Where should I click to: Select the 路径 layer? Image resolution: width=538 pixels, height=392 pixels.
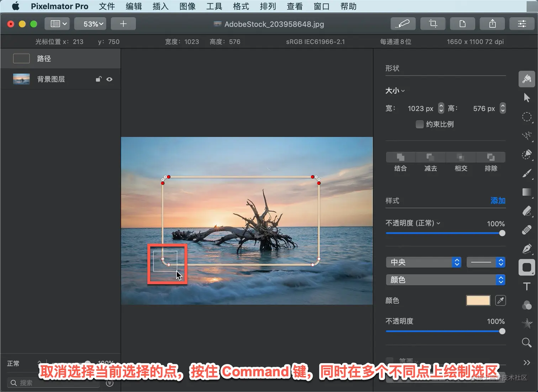[60, 59]
